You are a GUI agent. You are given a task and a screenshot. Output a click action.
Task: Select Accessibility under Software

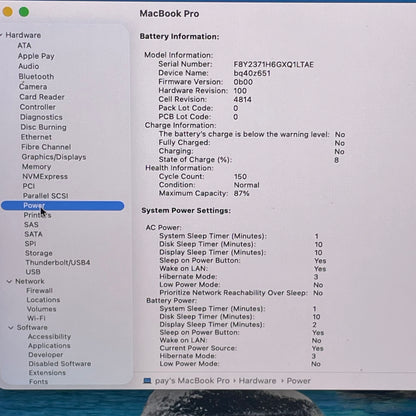49,337
